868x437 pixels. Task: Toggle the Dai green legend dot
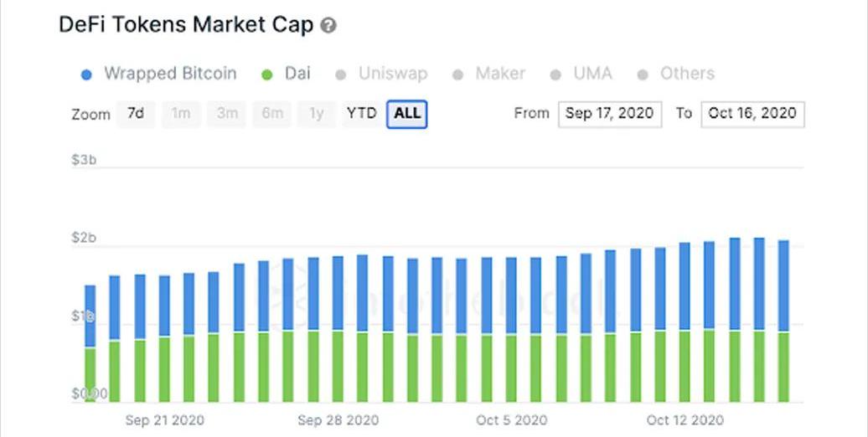click(268, 75)
